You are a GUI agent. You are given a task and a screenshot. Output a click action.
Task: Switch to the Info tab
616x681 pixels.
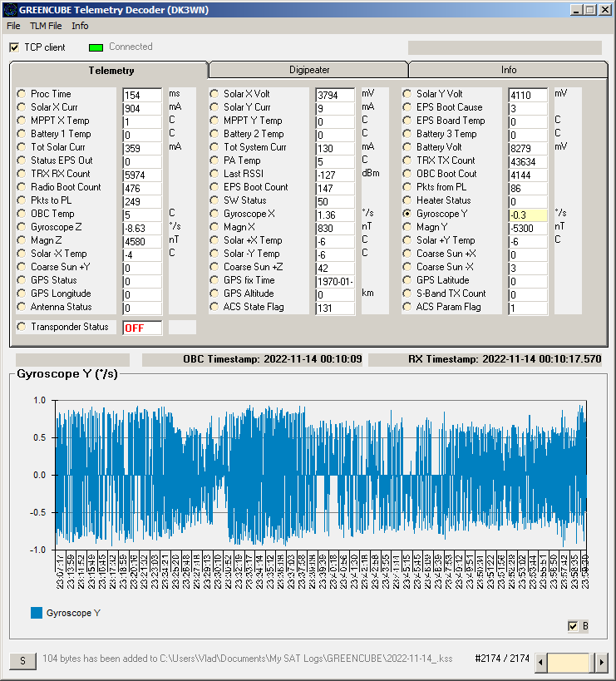click(508, 70)
